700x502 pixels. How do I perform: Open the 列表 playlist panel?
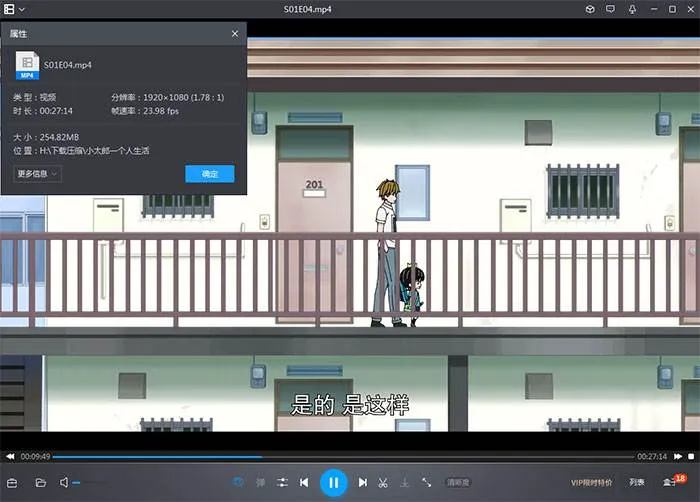[x=637, y=482]
